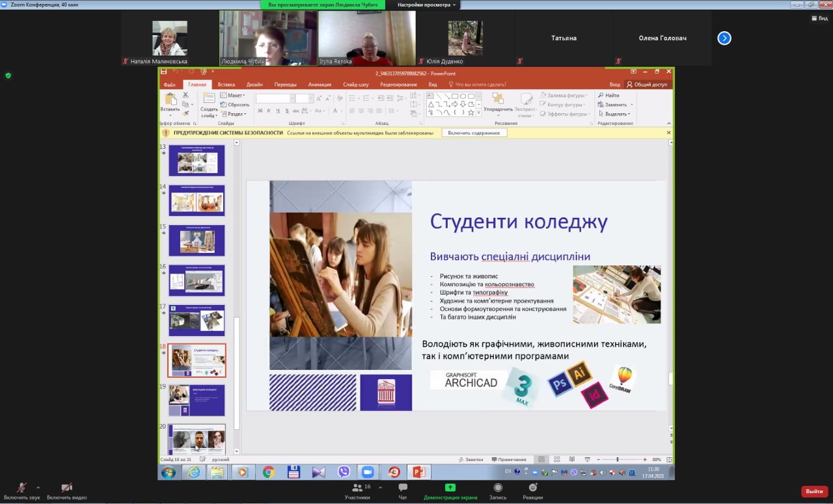Click the green Демонстрация экрана icon

(450, 488)
